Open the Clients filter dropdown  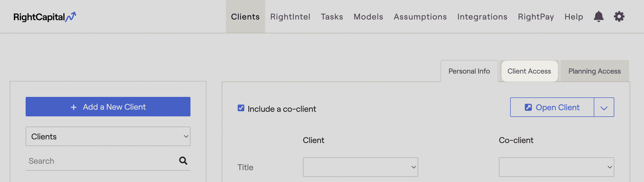click(x=108, y=136)
